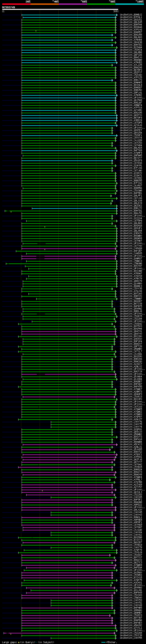The image size is (146, 644).
Task: Select the hit label UniRef100_A3CHX1
Action: pyautogui.click(x=131, y=583)
